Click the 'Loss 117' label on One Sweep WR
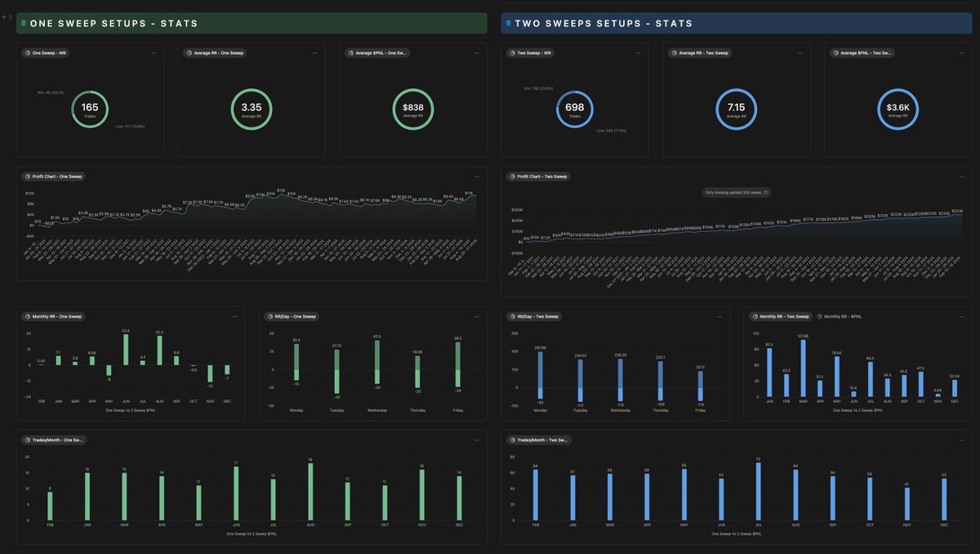The height and width of the screenshot is (554, 980). (130, 127)
